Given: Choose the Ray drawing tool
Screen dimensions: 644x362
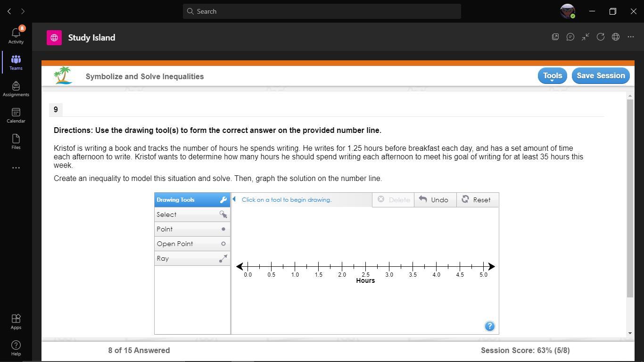Looking at the screenshot, I should pyautogui.click(x=192, y=258).
